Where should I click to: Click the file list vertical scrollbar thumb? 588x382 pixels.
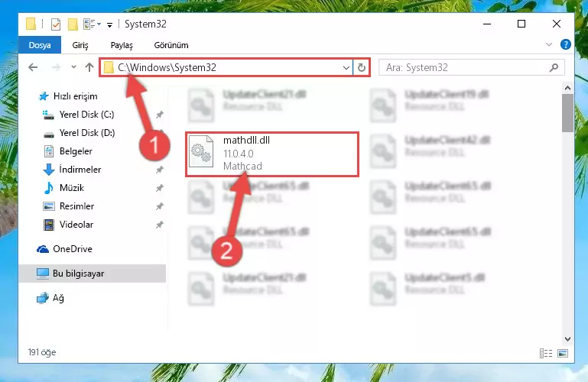click(x=568, y=113)
